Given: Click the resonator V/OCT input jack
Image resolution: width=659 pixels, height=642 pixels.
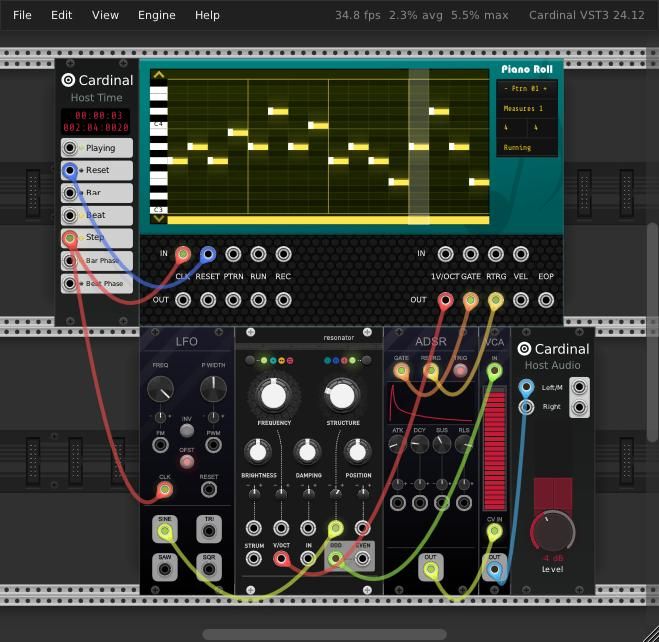Looking at the screenshot, I should tap(281, 559).
